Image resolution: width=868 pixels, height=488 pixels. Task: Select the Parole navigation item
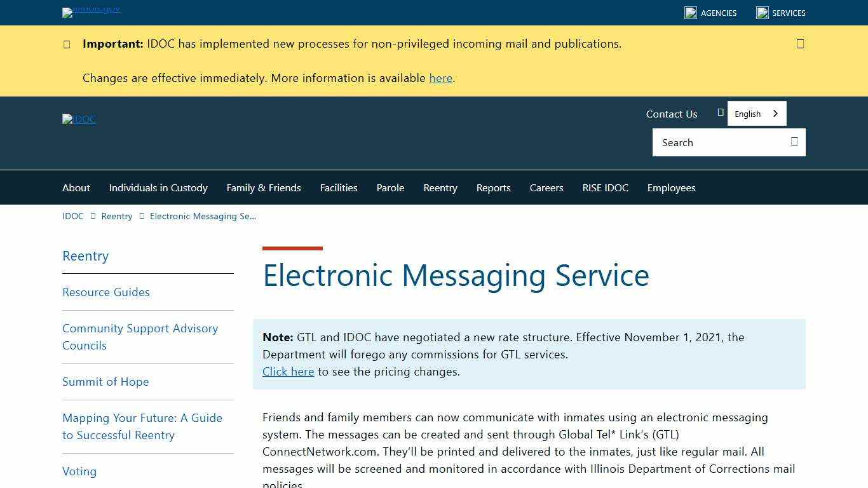pyautogui.click(x=390, y=187)
